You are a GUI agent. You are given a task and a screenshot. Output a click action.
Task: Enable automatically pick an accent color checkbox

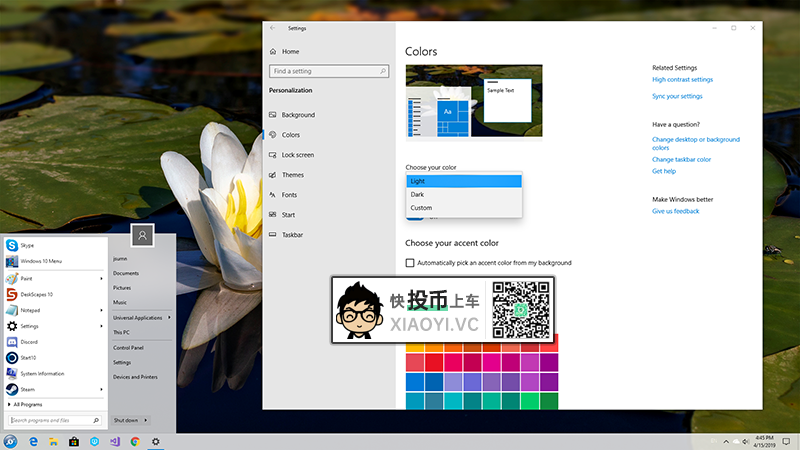click(x=410, y=263)
